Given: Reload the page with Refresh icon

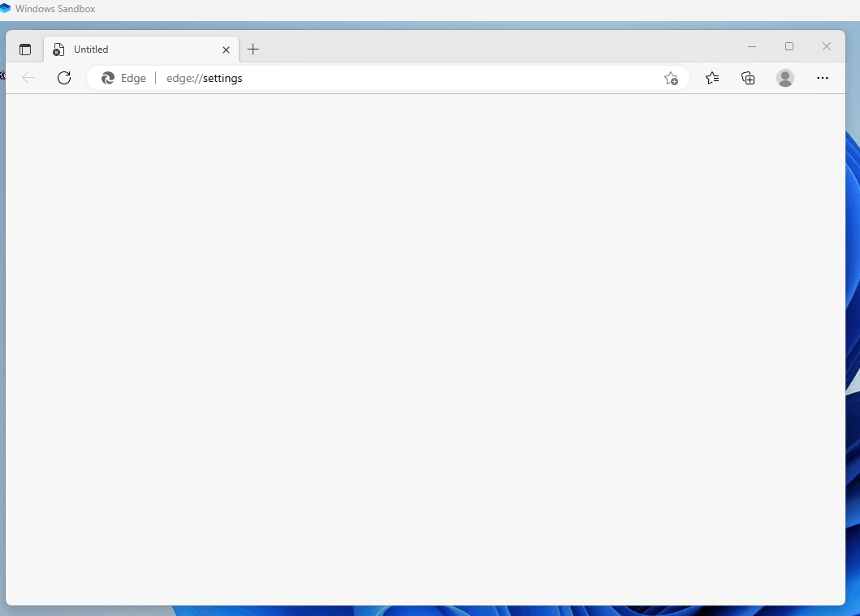Looking at the screenshot, I should 64,78.
